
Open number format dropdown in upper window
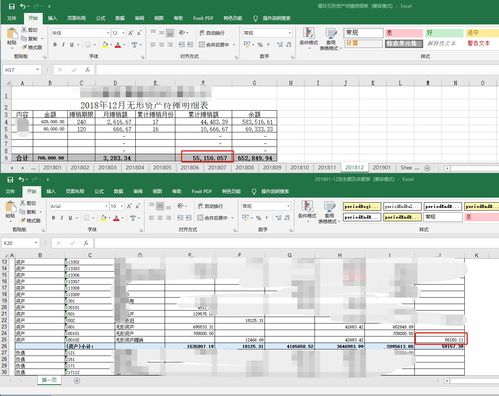(289, 33)
